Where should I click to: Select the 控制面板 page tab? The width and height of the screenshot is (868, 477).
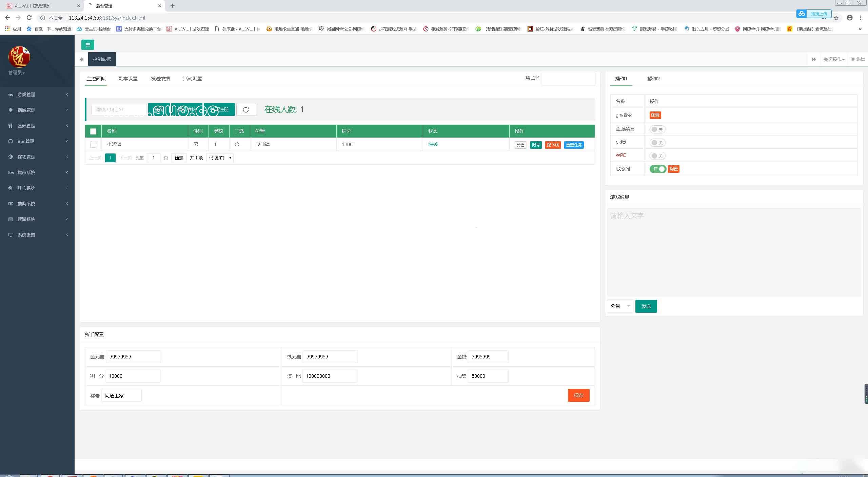coord(102,59)
